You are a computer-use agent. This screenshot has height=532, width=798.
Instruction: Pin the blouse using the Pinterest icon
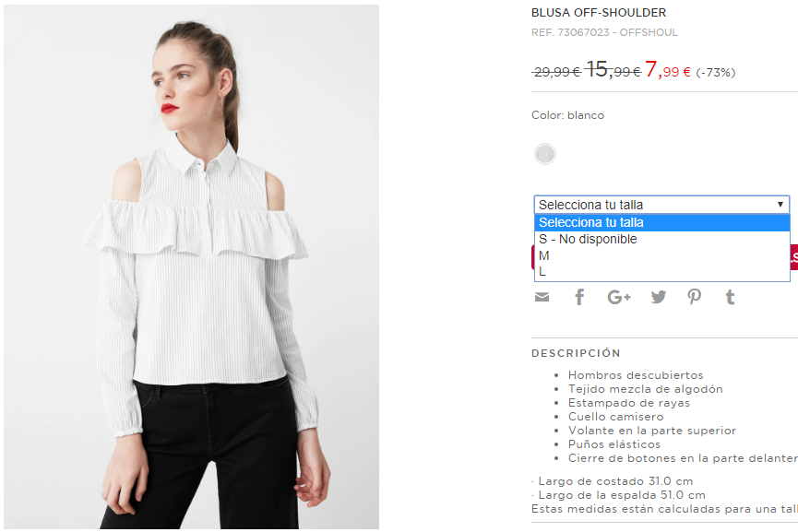pos(694,297)
